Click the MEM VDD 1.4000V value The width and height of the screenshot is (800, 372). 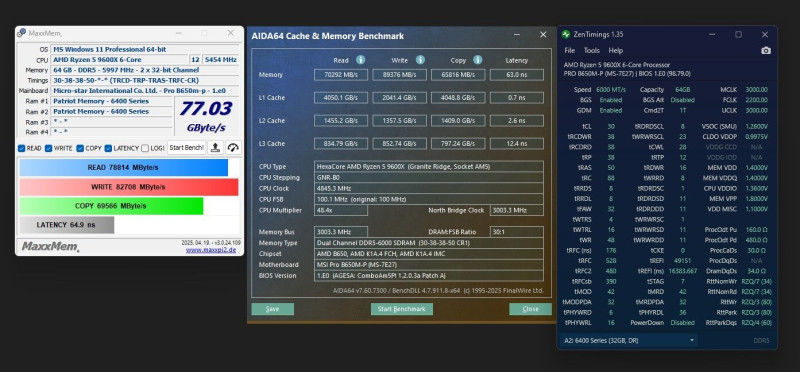pyautogui.click(x=756, y=167)
